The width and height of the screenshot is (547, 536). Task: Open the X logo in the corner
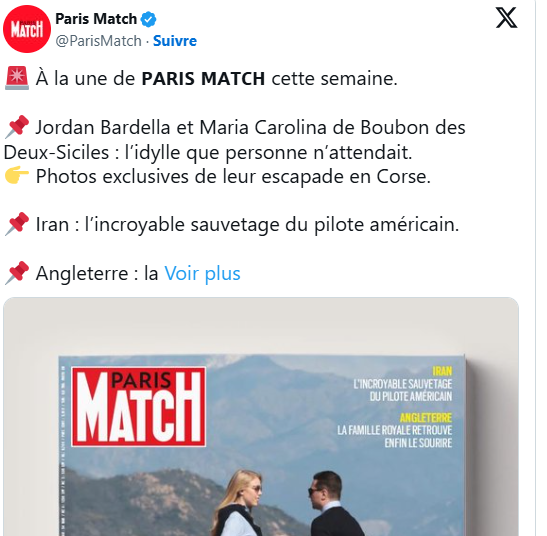pos(507,18)
